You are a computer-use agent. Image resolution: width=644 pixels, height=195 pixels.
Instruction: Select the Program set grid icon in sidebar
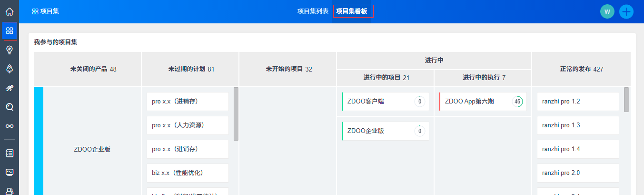click(x=10, y=31)
